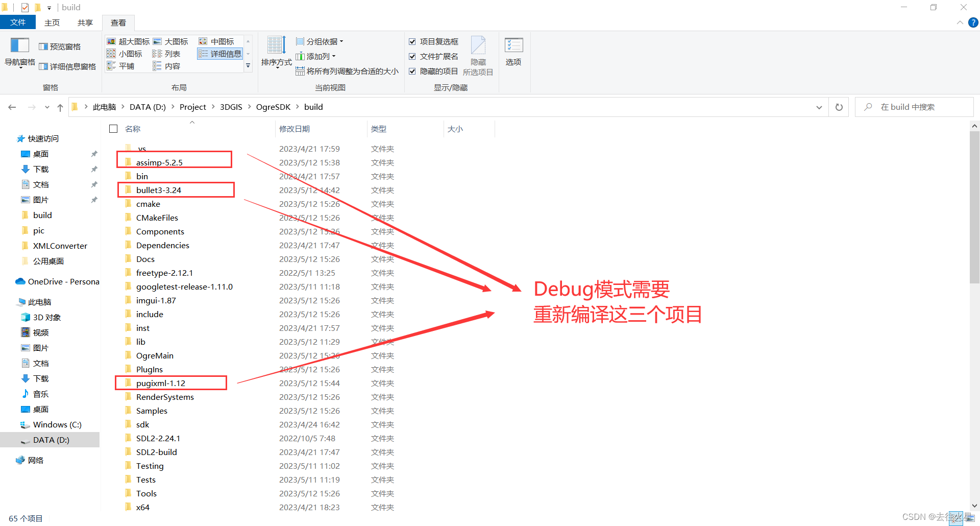Open the 文件 File menu tab
Screen dimensions: 980x526
pos(18,22)
